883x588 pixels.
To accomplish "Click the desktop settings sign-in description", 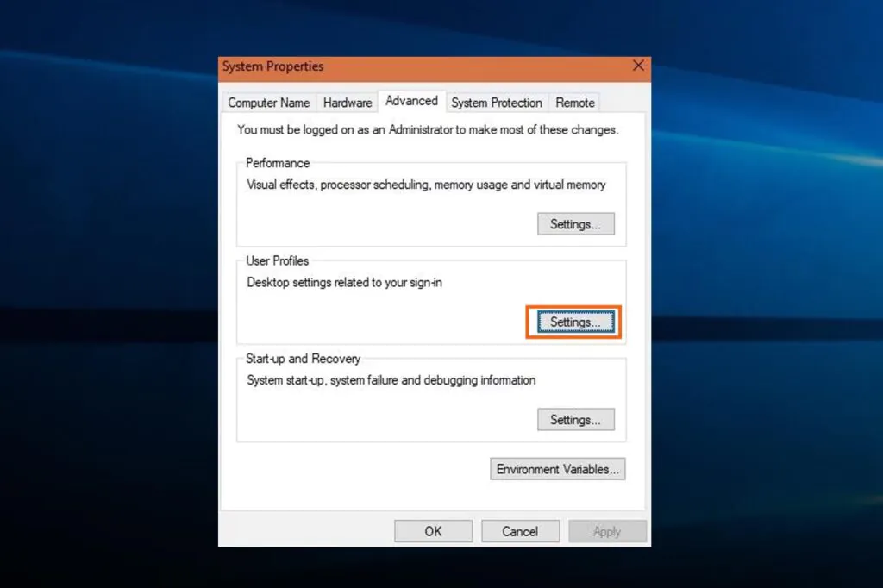I will (345, 282).
